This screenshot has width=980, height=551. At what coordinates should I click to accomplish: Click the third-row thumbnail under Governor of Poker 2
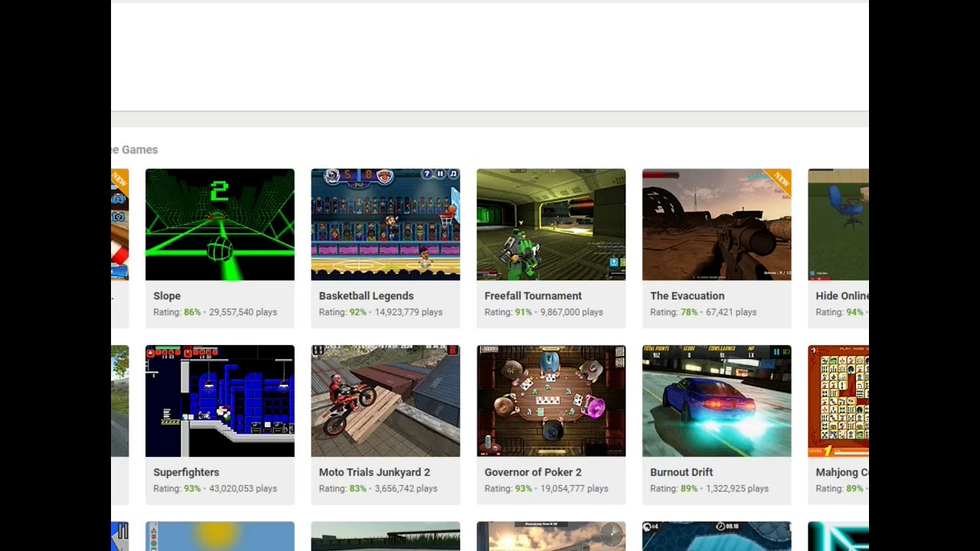(551, 536)
